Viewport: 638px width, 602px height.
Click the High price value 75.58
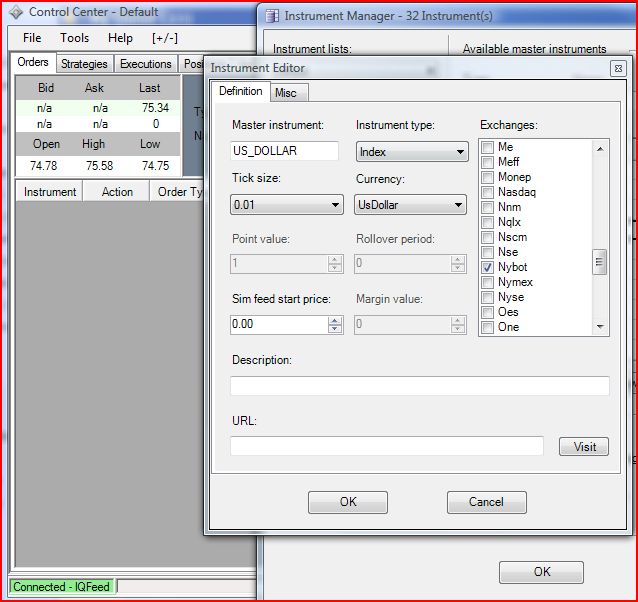(x=100, y=166)
